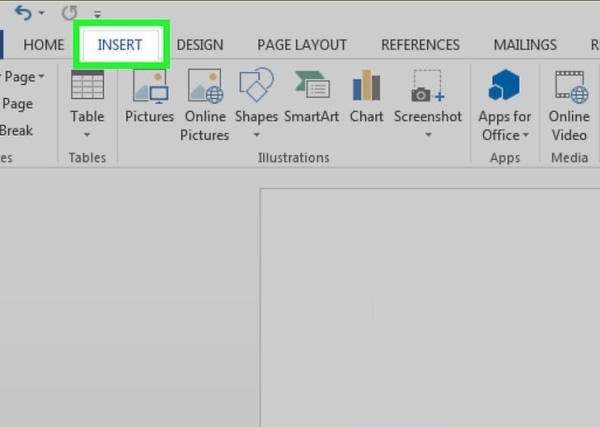This screenshot has height=427, width=600.
Task: Switch to the HOME tab
Action: [43, 45]
